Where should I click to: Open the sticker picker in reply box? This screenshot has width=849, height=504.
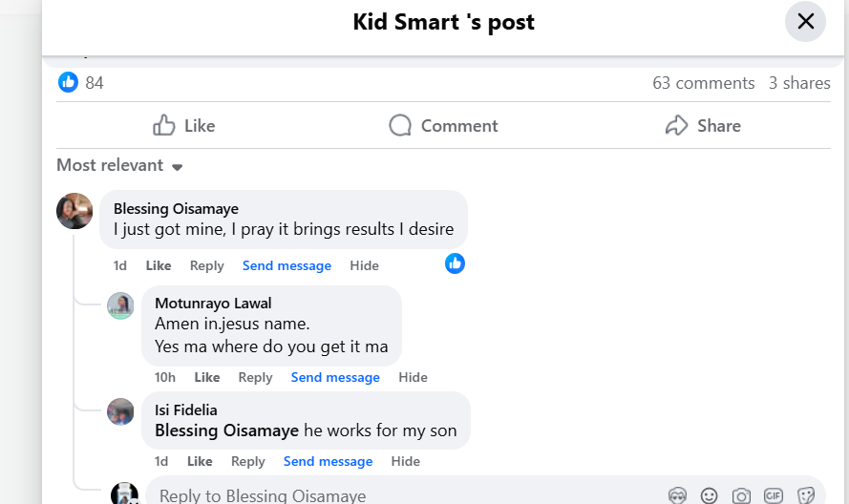(806, 495)
